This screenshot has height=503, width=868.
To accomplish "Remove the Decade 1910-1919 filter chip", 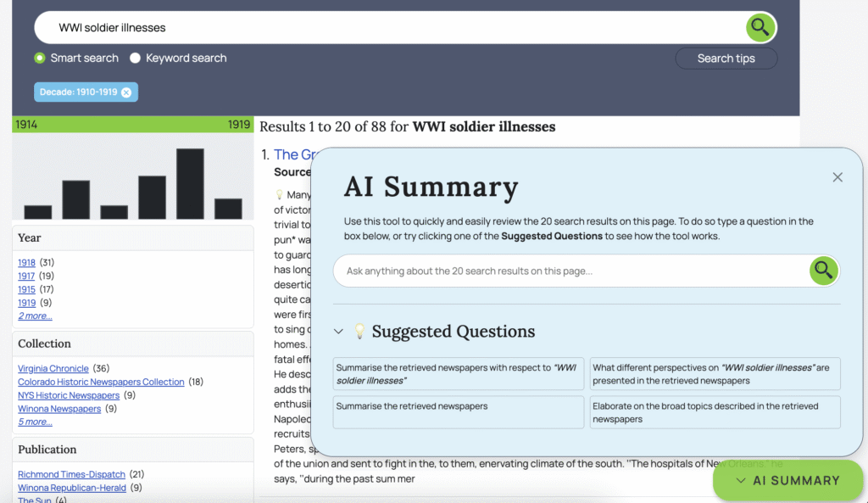I will [x=126, y=92].
